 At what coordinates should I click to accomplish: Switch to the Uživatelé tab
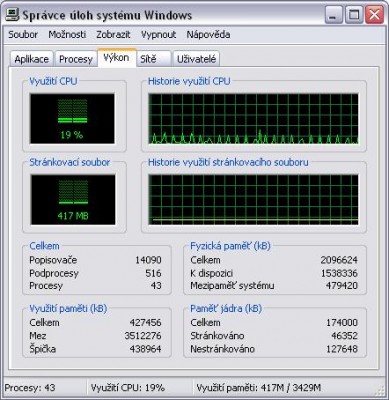tap(197, 59)
